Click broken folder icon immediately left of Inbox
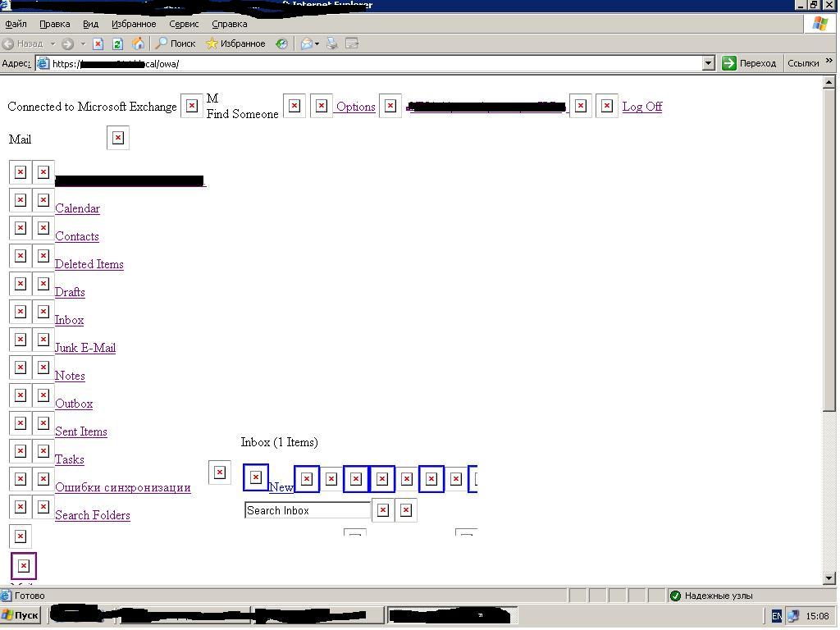Image resolution: width=840 pixels, height=630 pixels. point(43,312)
